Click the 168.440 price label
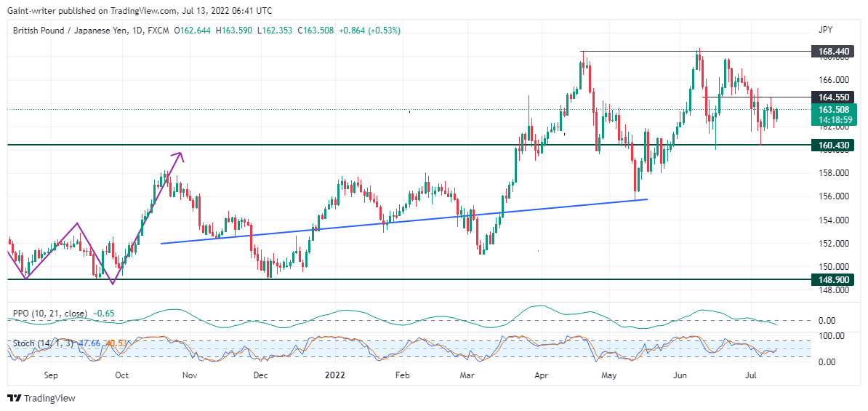This screenshot has height=411, width=868. click(x=832, y=52)
